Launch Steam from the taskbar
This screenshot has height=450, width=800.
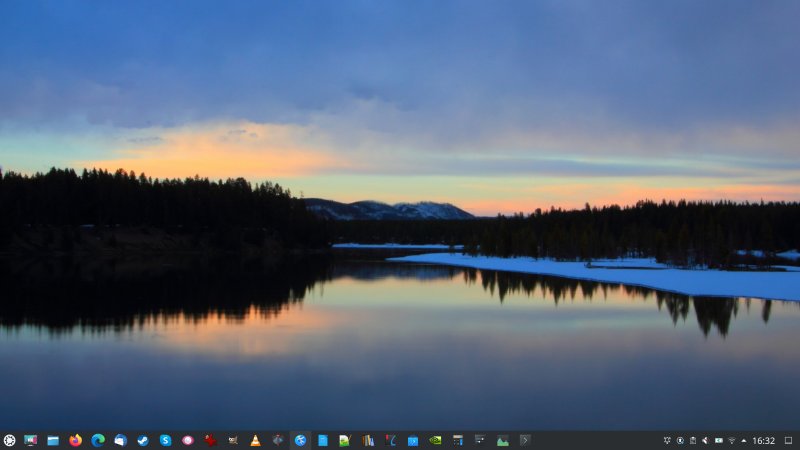[x=143, y=440]
